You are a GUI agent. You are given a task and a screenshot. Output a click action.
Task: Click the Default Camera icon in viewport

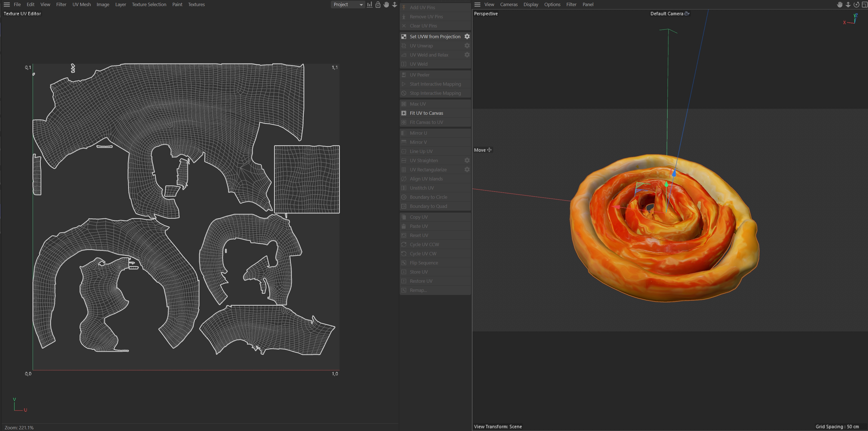click(687, 14)
